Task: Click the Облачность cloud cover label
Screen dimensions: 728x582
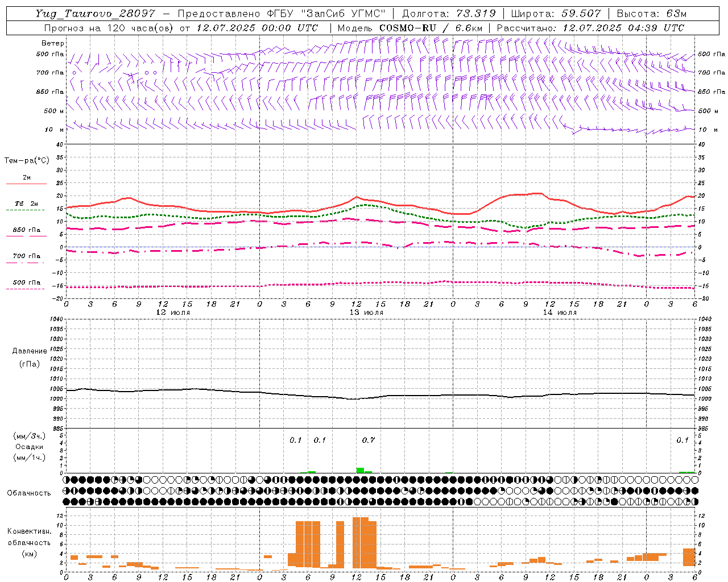Action: coord(29,493)
